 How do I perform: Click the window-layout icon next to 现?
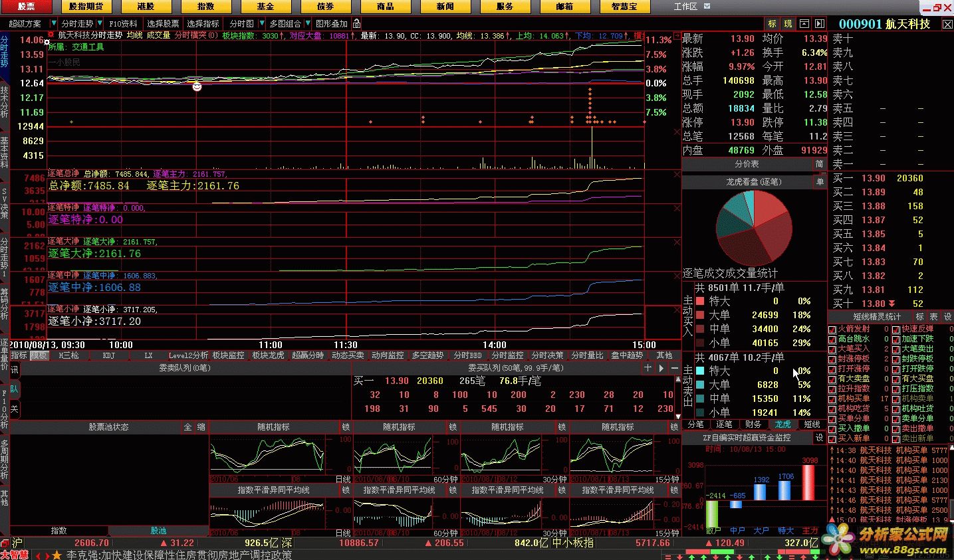point(804,23)
